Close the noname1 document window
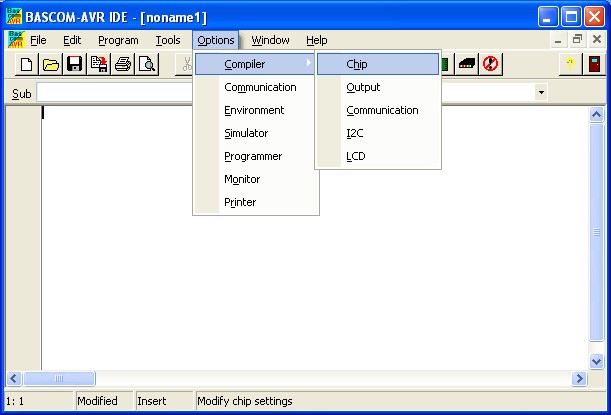The height and width of the screenshot is (415, 611). coord(597,39)
